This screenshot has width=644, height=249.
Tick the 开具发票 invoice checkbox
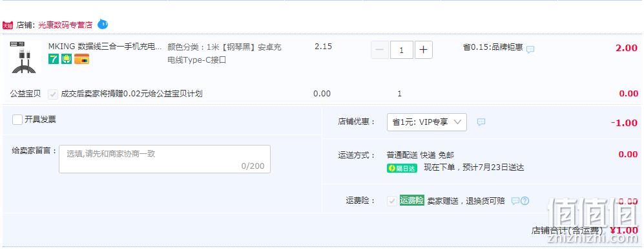(17, 120)
